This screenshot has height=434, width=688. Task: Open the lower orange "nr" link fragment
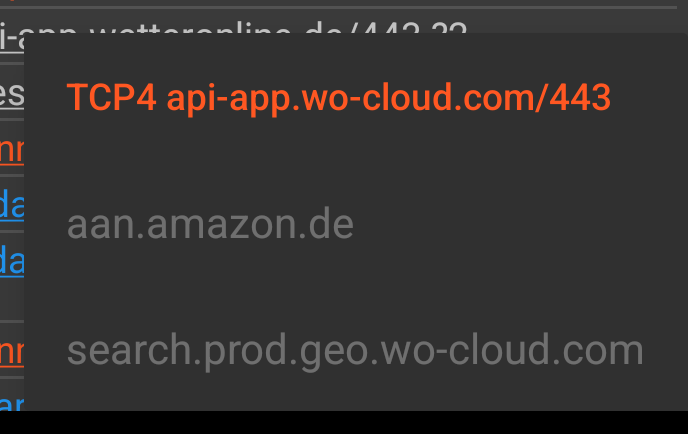click(12, 353)
